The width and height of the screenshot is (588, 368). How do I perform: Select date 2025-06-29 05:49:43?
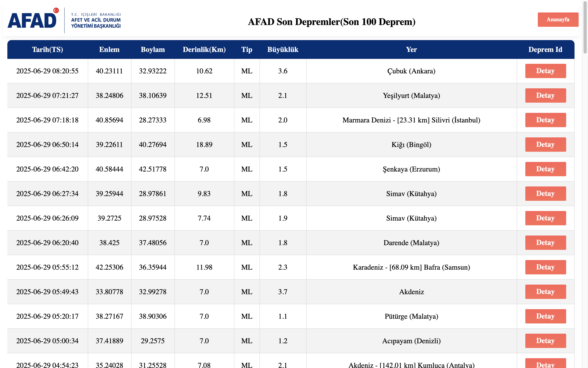pos(47,292)
